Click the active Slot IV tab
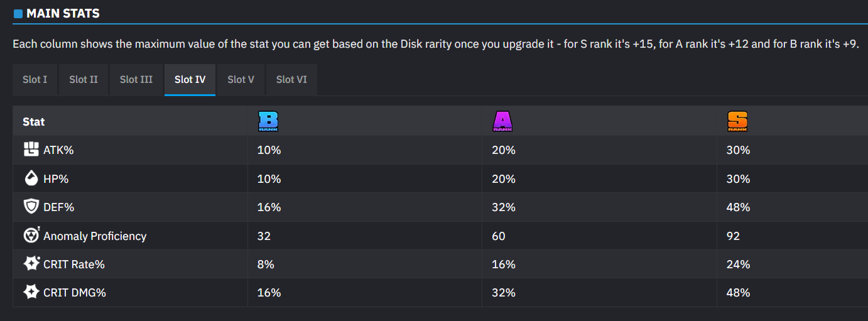868x321 pixels. [x=190, y=80]
